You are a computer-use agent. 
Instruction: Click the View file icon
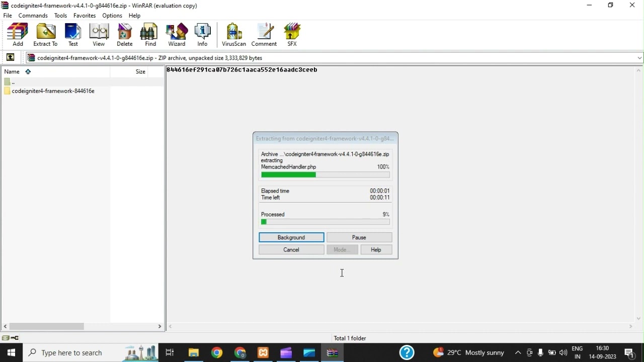click(x=99, y=35)
